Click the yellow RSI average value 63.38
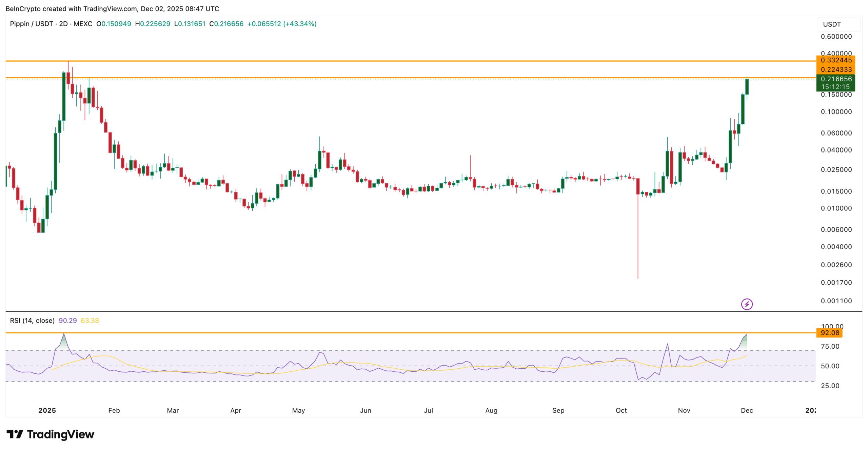Image resolution: width=868 pixels, height=451 pixels. (x=90, y=321)
